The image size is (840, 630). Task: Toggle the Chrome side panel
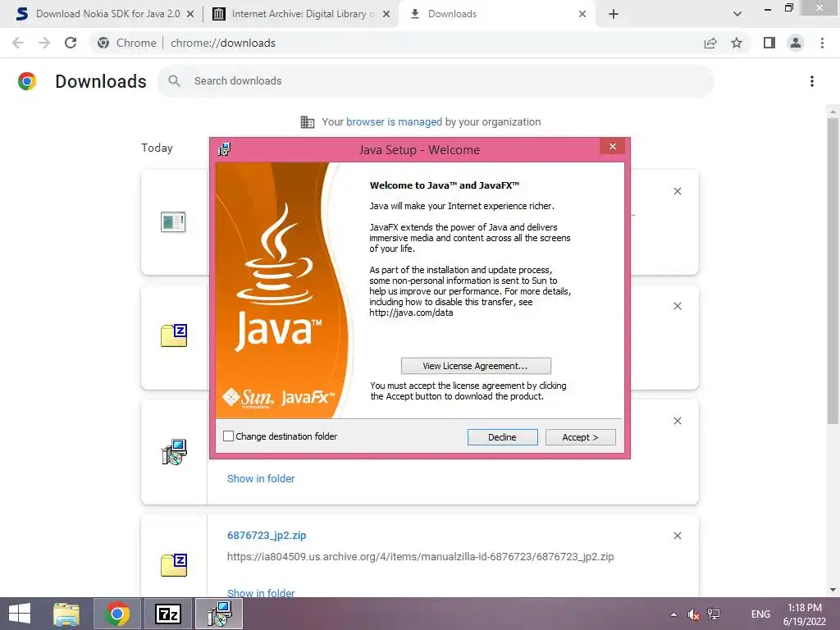[769, 43]
